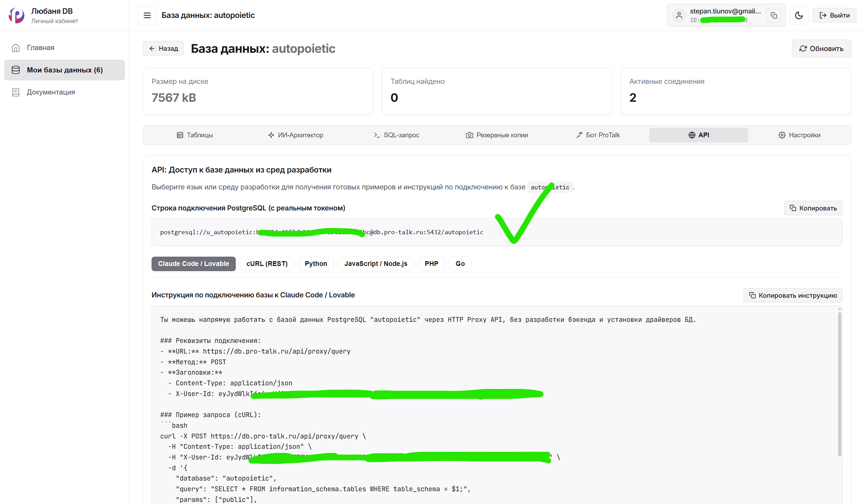
Task: Select the PHP example
Action: pos(432,264)
